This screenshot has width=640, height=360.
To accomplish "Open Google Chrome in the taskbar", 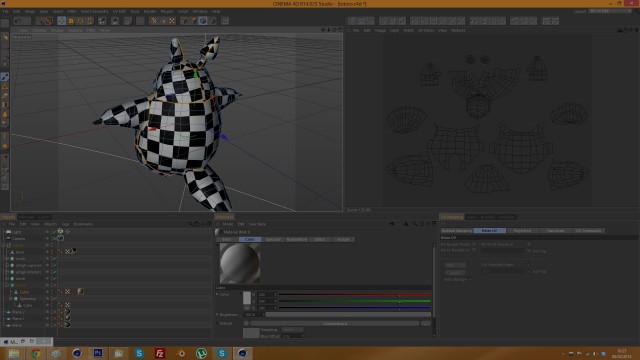I will [x=36, y=353].
